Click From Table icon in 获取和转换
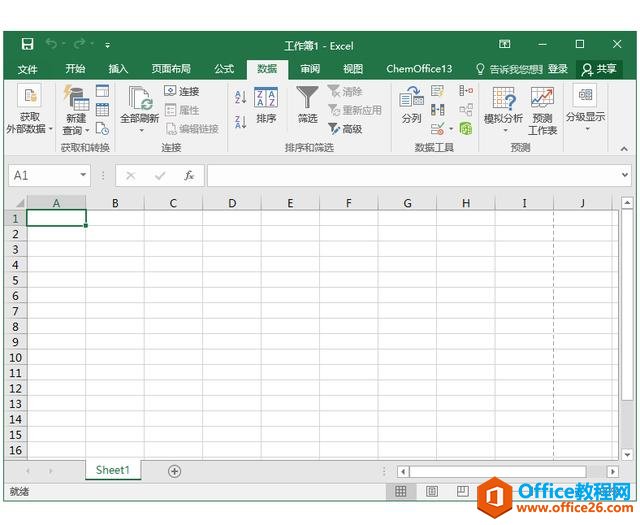This screenshot has width=640, height=525. point(102,109)
